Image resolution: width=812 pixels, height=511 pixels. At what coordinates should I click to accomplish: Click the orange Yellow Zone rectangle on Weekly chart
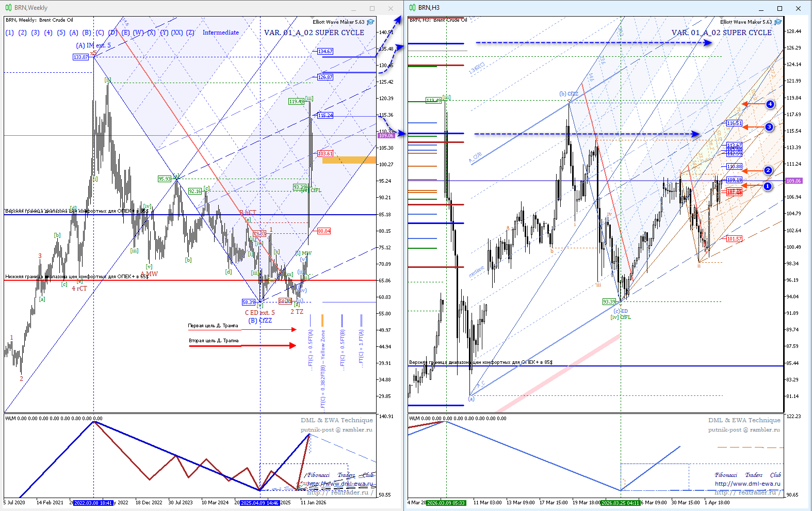349,160
